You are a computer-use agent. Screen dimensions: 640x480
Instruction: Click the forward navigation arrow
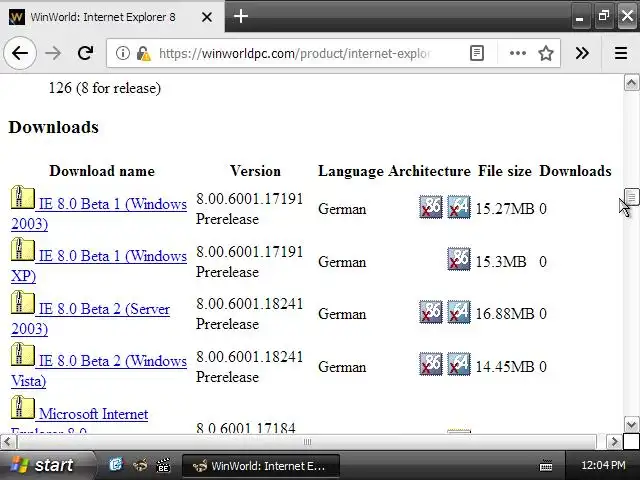pyautogui.click(x=53, y=53)
